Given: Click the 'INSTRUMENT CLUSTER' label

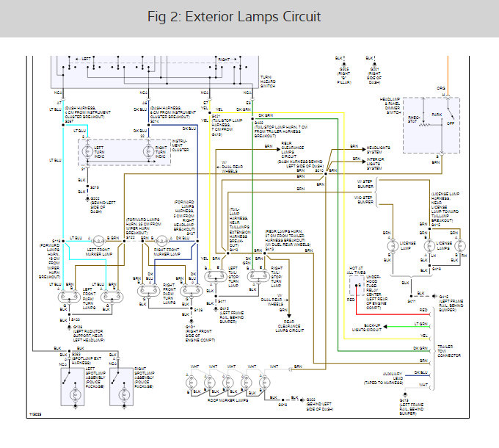Looking at the screenshot, I should pos(181,145).
